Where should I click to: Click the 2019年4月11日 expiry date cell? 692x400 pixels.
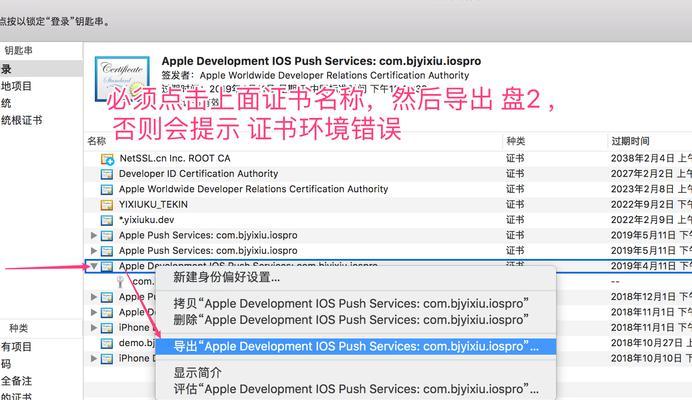[651, 266]
